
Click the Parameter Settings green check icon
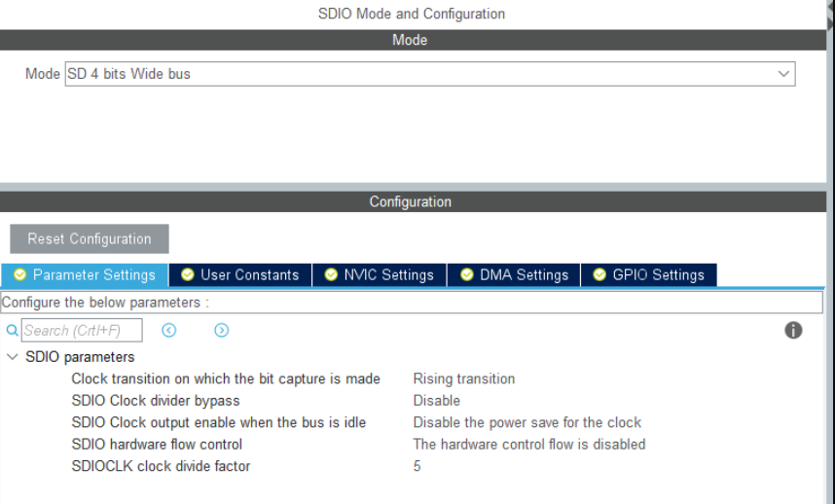click(x=19, y=275)
